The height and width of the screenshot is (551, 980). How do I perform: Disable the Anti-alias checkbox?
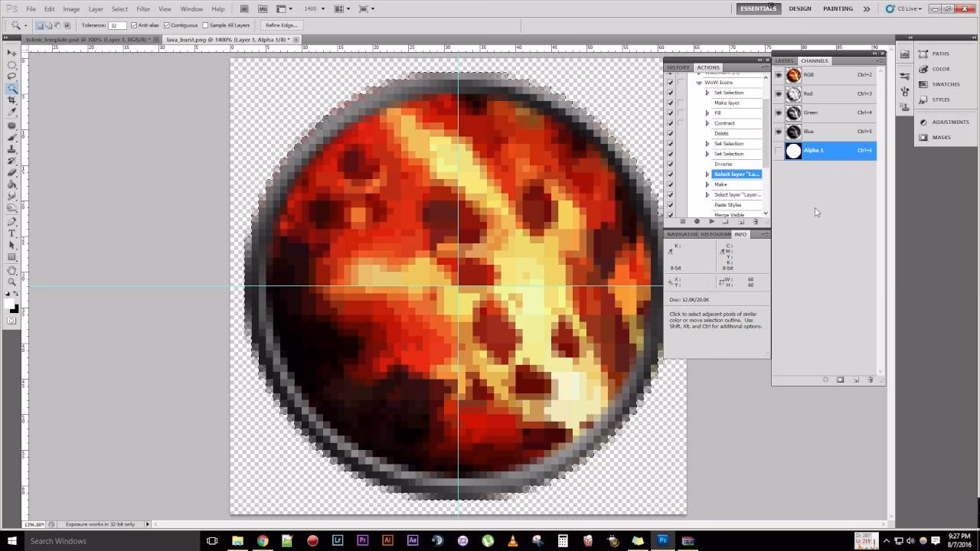[136, 25]
